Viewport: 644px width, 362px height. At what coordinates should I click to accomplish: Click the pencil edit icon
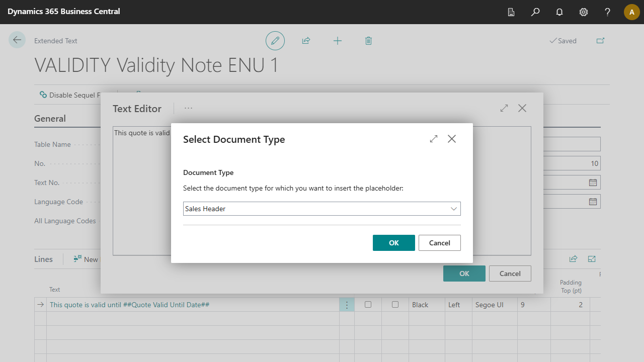coord(275,41)
